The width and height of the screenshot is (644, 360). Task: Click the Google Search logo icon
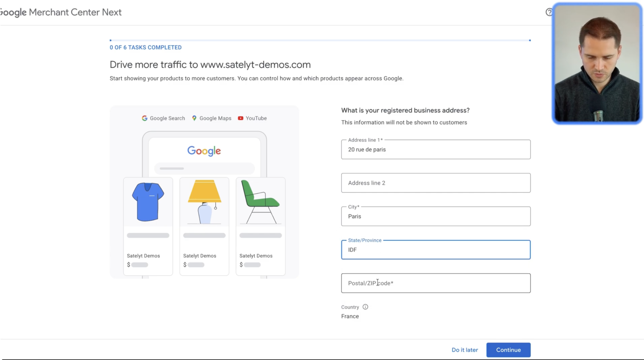pos(145,118)
